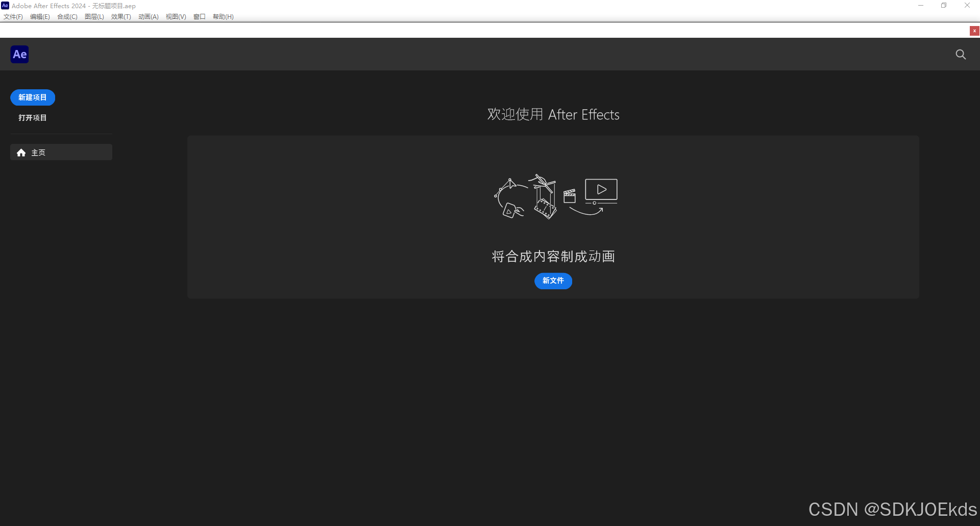Open the 图层(L) menu
Viewport: 980px width, 526px height.
pos(94,17)
